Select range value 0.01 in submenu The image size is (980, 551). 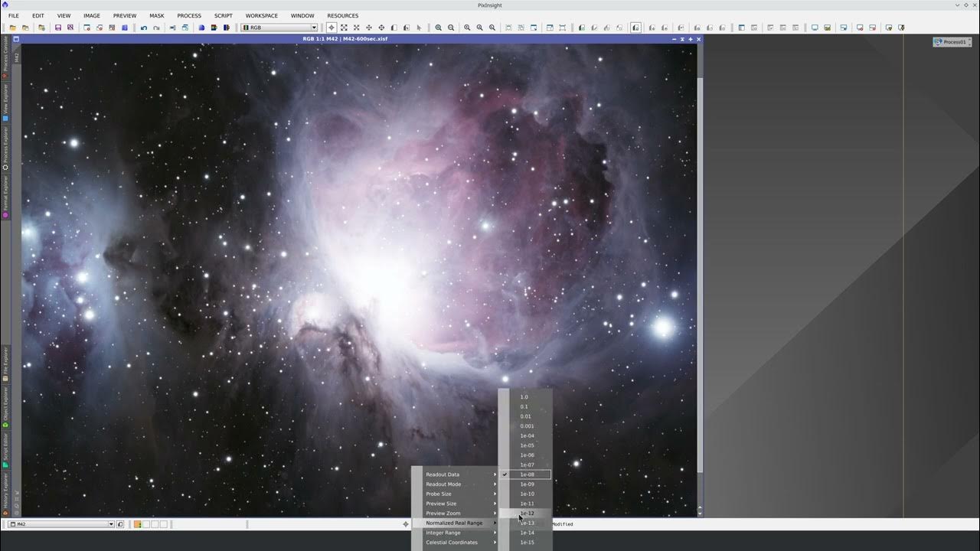[525, 416]
